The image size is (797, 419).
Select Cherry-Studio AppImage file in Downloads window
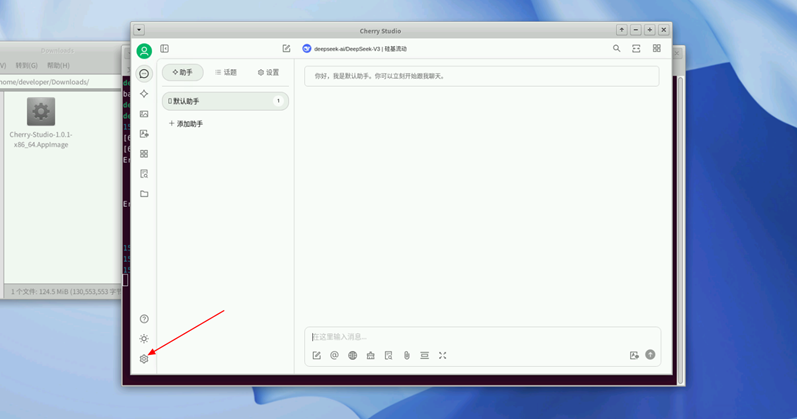[41, 123]
